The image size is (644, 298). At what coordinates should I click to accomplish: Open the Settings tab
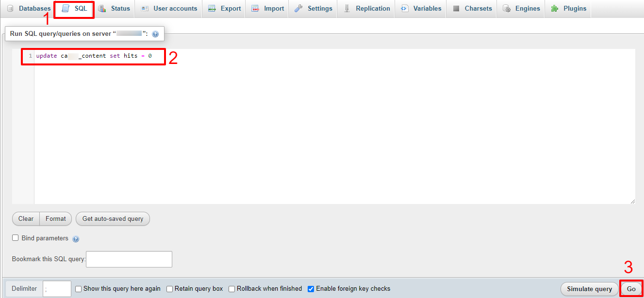coord(314,9)
